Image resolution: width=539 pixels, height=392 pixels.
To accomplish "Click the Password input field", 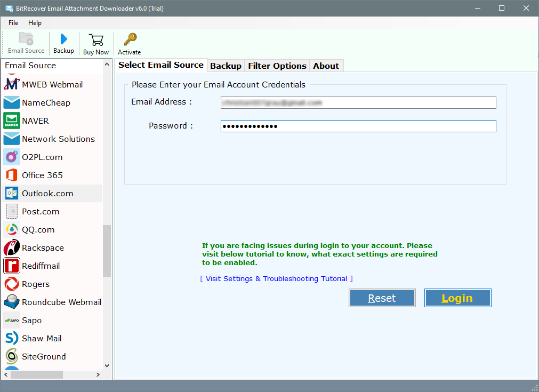I will [358, 126].
